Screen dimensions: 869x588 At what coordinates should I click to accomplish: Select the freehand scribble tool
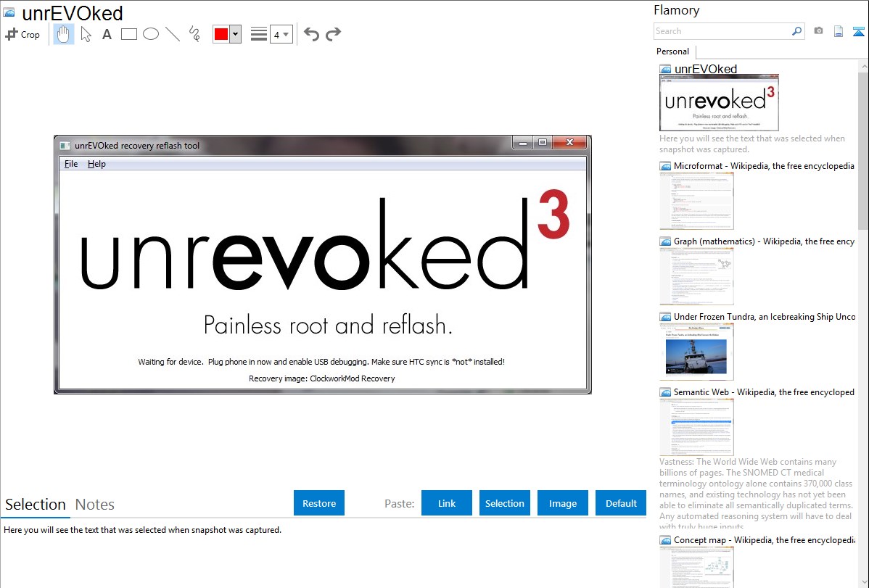pyautogui.click(x=194, y=34)
